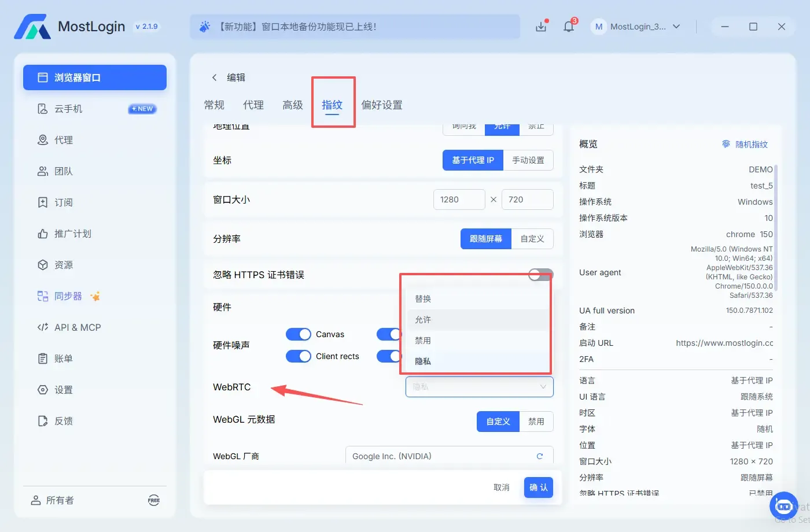This screenshot has height=532, width=810.
Task: Switch to the 常规 tab
Action: click(214, 105)
